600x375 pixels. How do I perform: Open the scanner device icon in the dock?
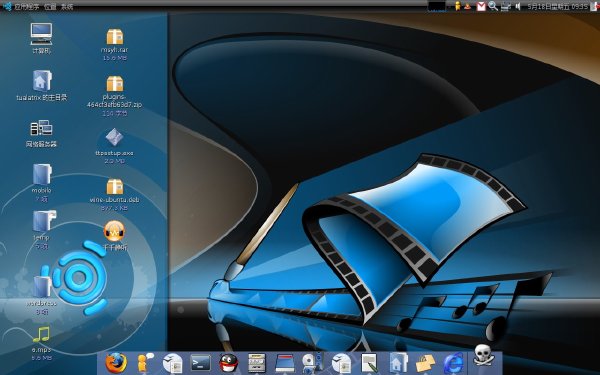click(x=285, y=363)
